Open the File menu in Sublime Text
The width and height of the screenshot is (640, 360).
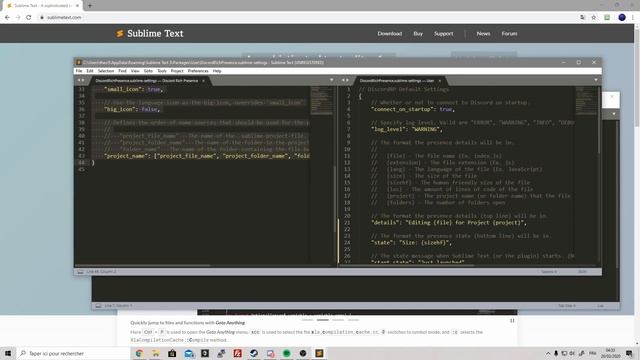(79, 71)
